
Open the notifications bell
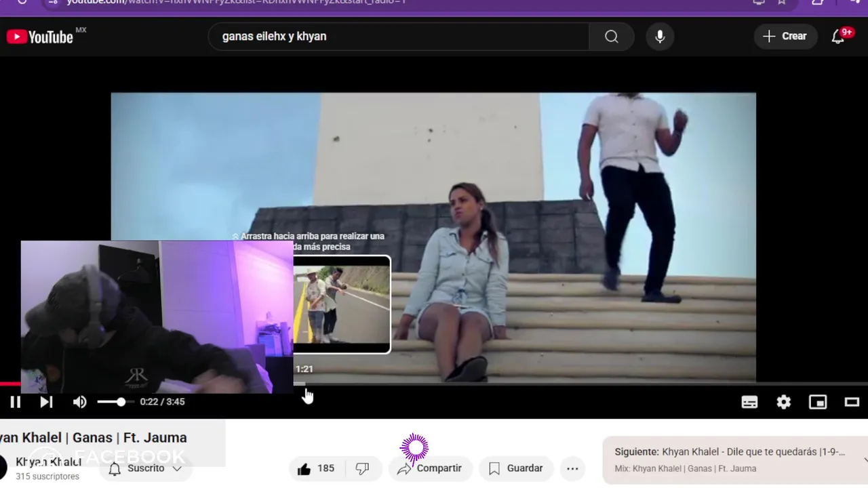839,37
